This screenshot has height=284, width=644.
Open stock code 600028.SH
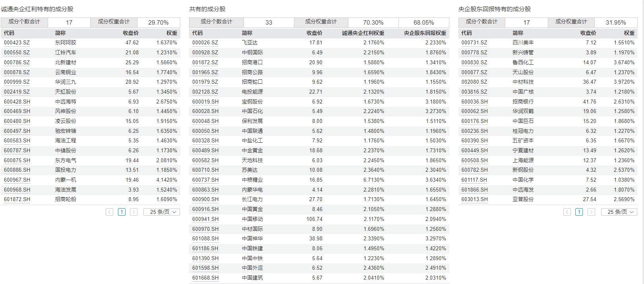pyautogui.click(x=205, y=111)
